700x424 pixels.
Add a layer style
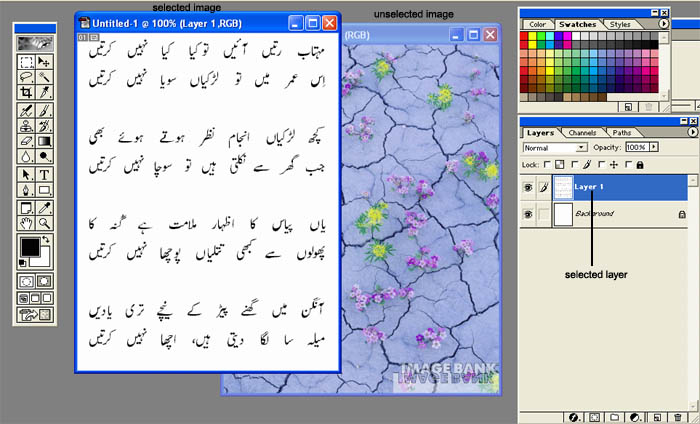pos(574,418)
